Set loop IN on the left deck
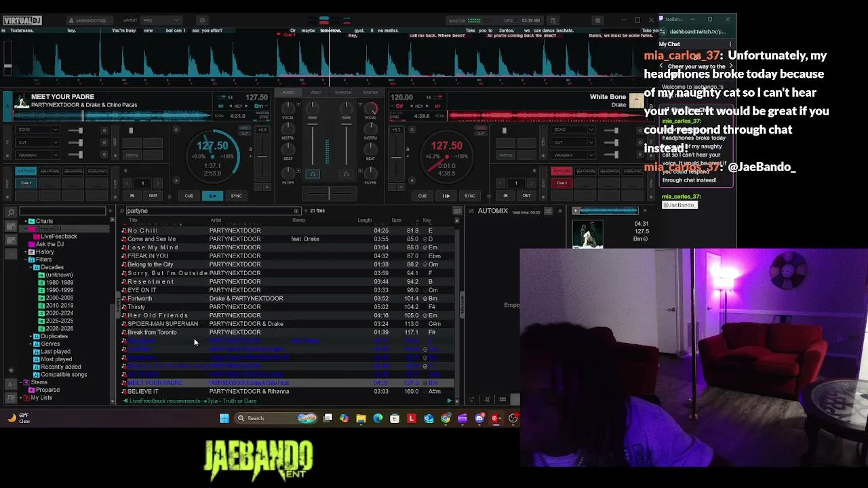Screen dimensions: 868x488 (132, 196)
